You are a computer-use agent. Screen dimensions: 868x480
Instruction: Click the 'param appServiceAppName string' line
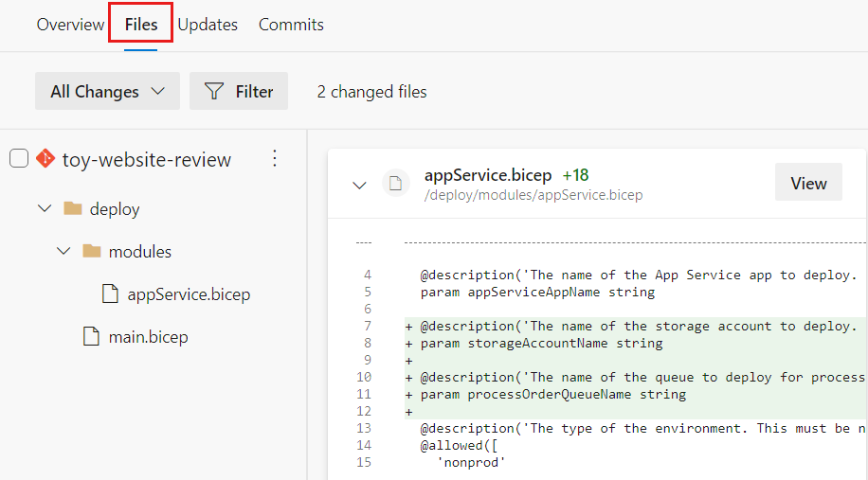537,292
